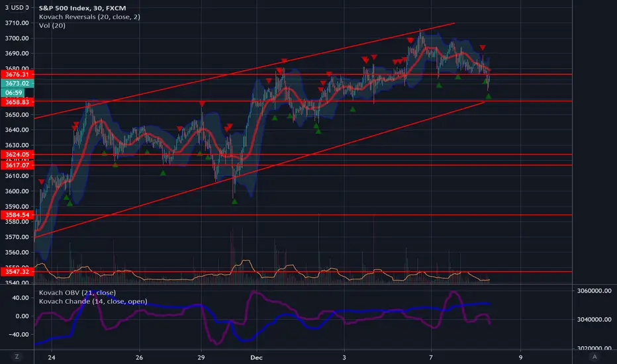Click the 29 date label on time axis
Viewport: 617px width, 364px height.
click(201, 357)
